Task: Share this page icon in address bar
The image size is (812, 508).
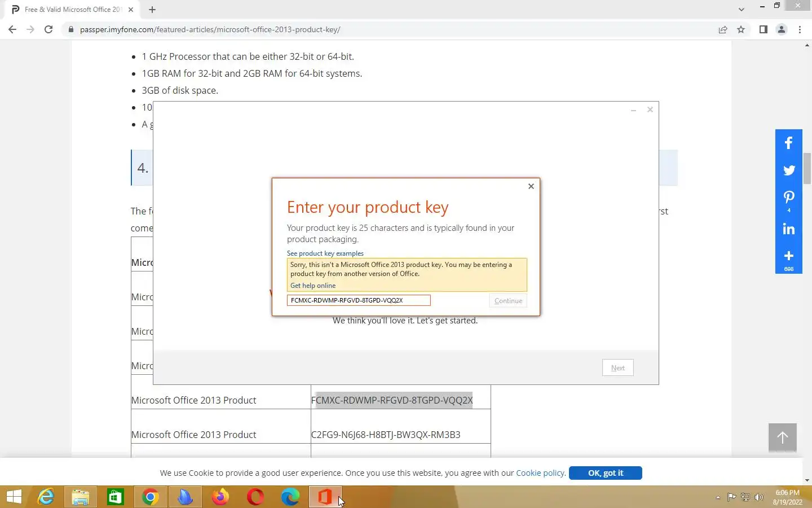Action: coord(723,29)
